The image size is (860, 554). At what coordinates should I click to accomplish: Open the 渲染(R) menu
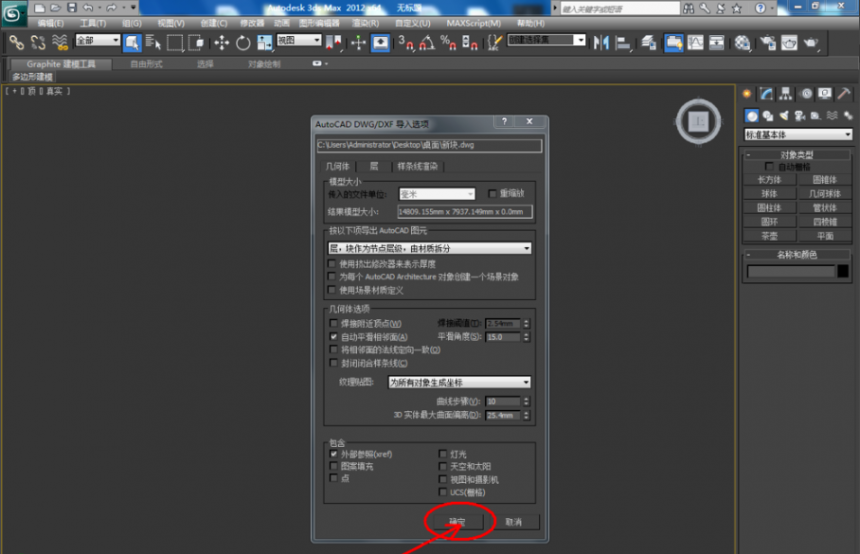coord(365,23)
